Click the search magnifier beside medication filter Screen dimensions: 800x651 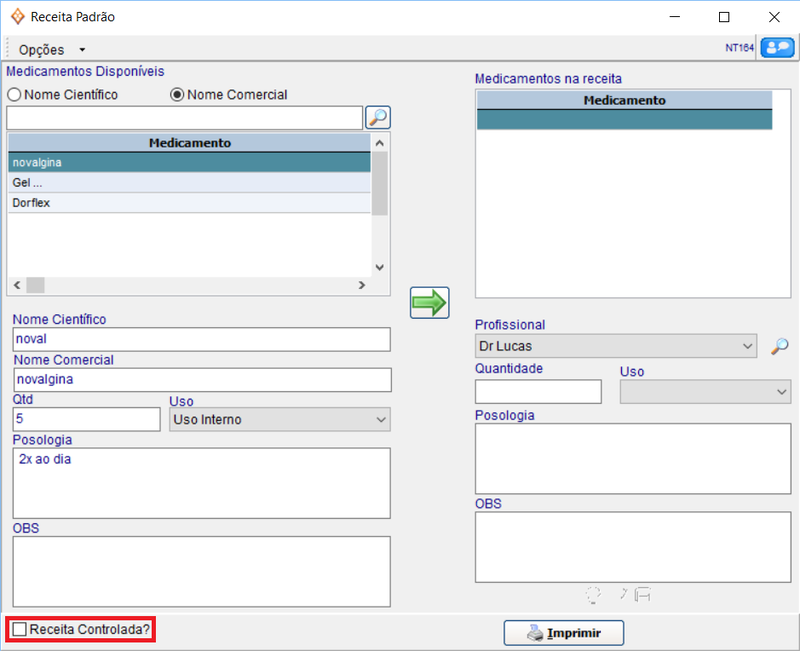[x=377, y=117]
